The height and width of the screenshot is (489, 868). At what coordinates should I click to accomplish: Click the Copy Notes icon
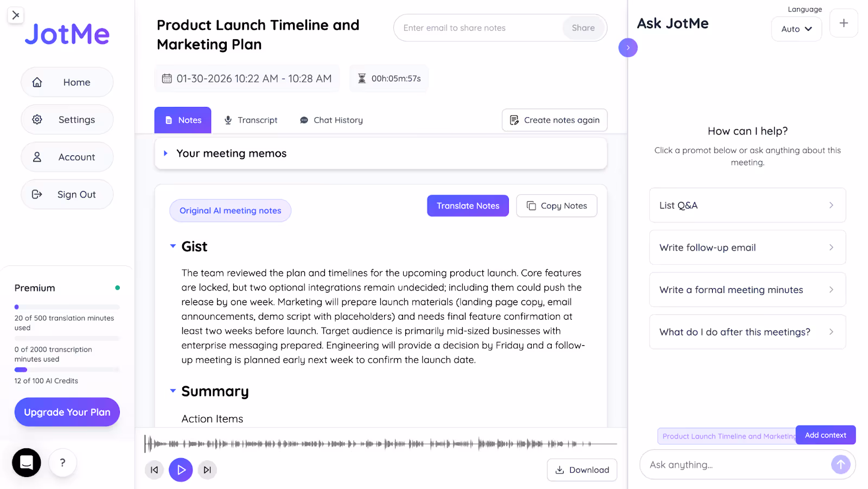[x=532, y=206]
